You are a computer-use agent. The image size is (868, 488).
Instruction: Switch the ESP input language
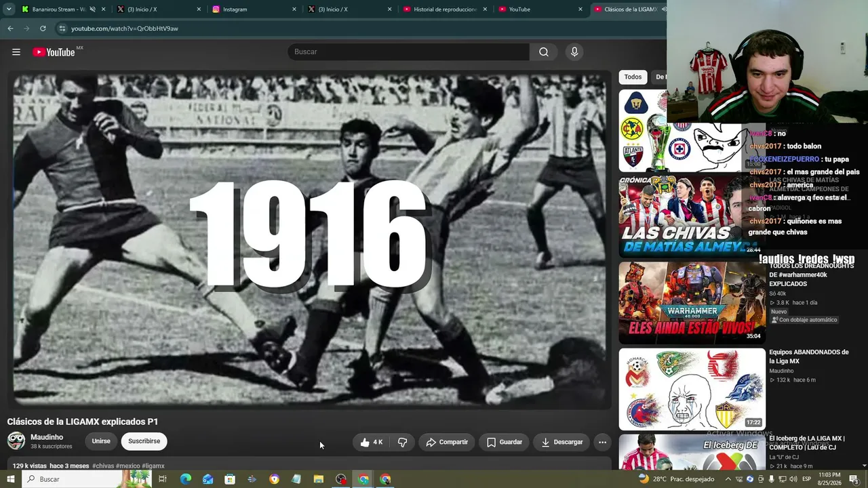[x=806, y=479]
